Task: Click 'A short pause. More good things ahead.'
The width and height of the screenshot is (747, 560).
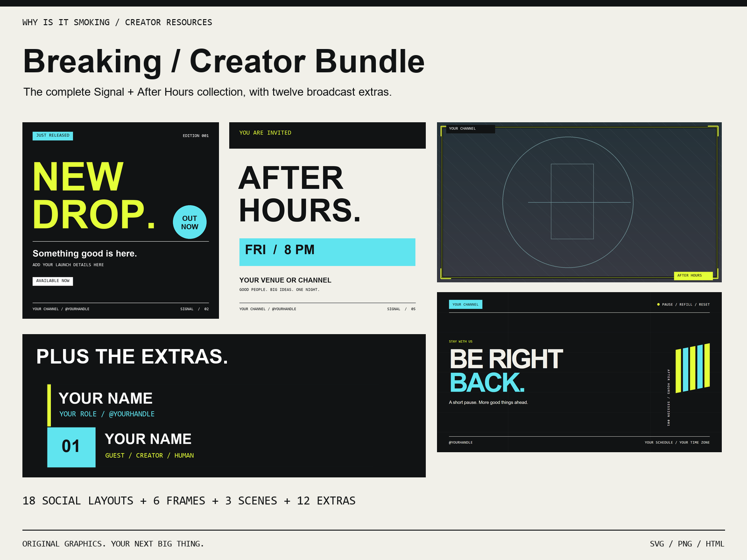Action: (488, 402)
